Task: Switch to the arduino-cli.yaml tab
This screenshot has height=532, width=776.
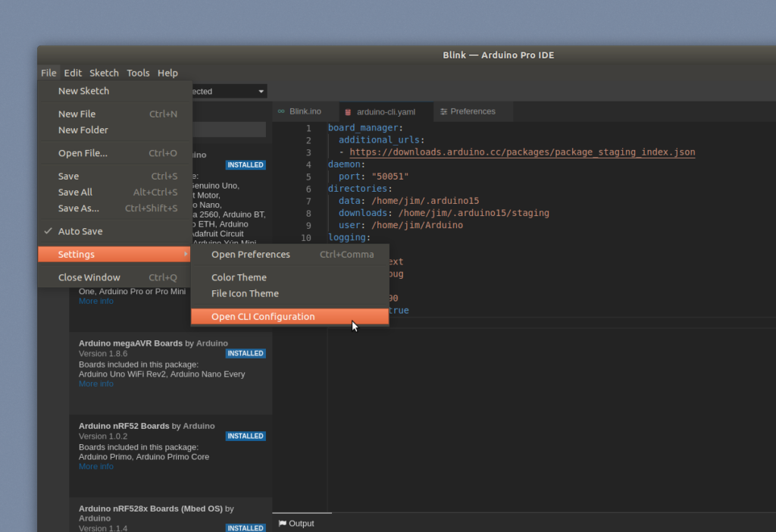Action: point(386,112)
